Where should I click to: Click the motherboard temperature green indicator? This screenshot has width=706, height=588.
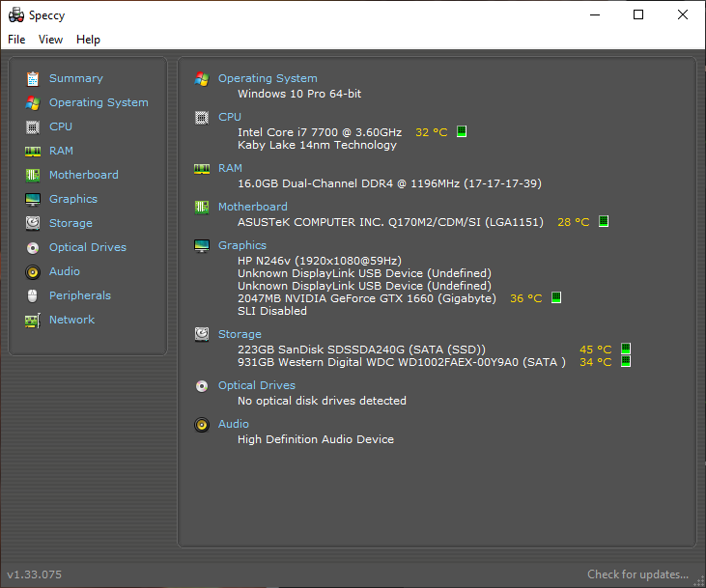604,221
